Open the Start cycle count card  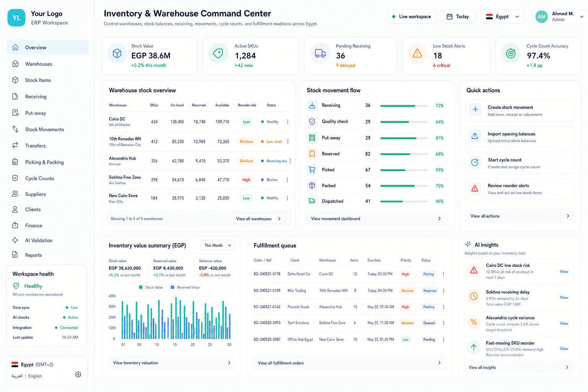pos(520,163)
